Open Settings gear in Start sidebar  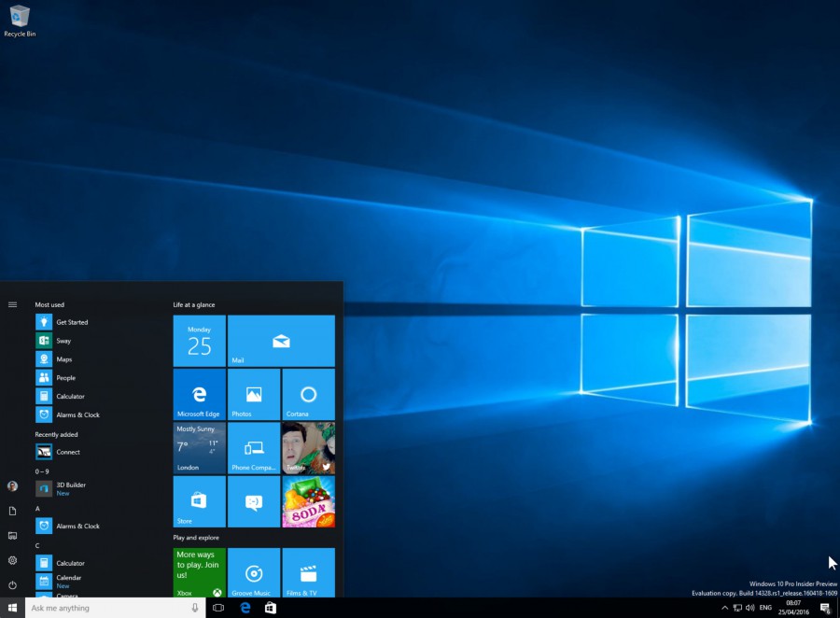[x=12, y=560]
